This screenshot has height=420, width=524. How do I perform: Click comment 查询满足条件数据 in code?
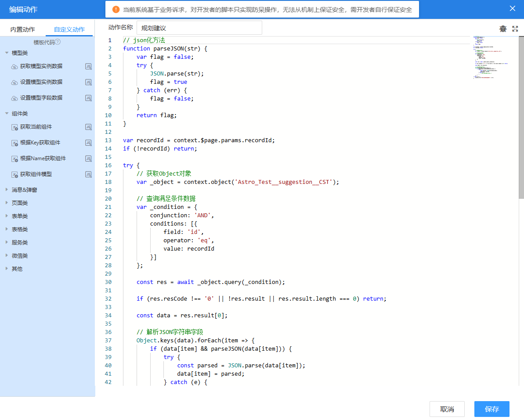click(x=166, y=199)
